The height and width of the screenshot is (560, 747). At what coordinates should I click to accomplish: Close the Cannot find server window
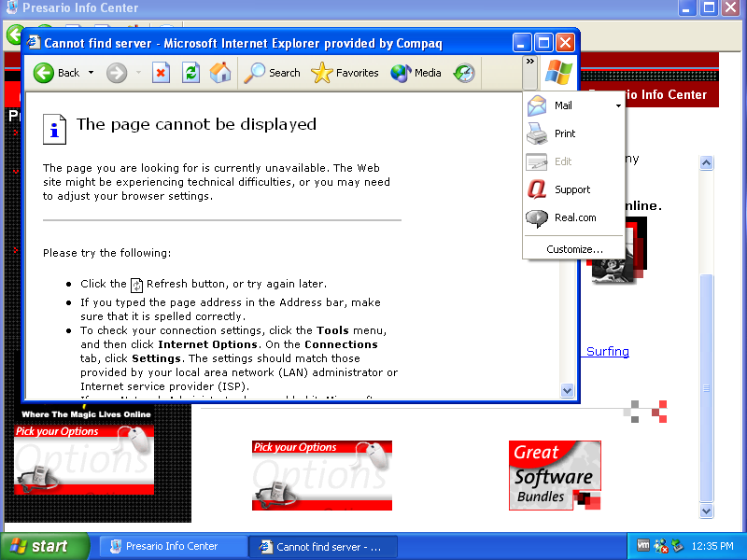click(565, 43)
